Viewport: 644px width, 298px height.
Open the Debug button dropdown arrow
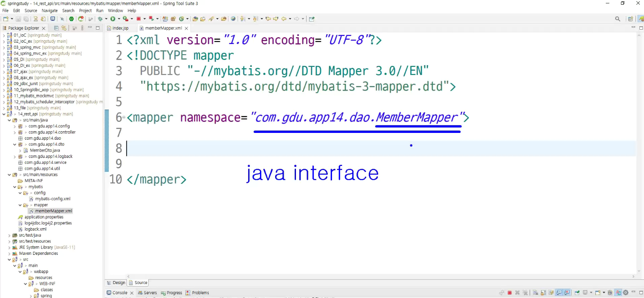106,19
